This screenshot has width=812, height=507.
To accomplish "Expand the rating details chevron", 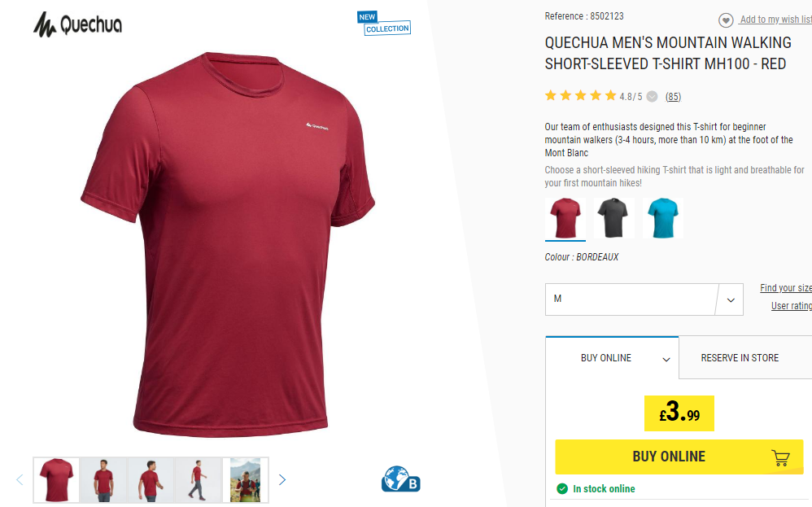I will (653, 96).
